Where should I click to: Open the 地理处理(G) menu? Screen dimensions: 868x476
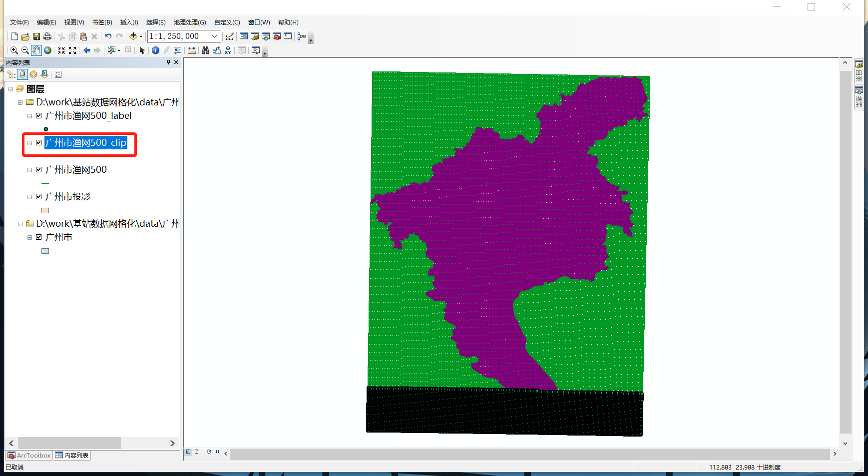[190, 22]
